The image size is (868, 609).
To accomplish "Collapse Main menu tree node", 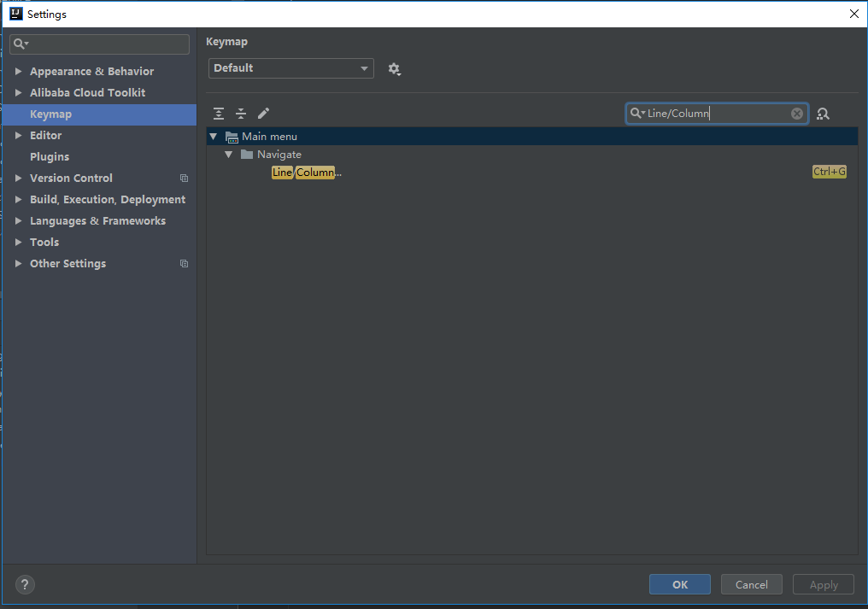I will [213, 136].
